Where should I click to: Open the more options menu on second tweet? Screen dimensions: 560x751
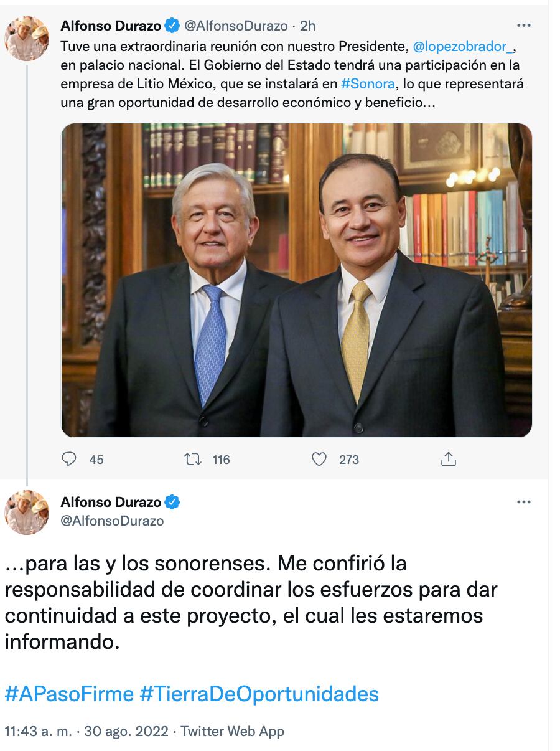pyautogui.click(x=524, y=502)
